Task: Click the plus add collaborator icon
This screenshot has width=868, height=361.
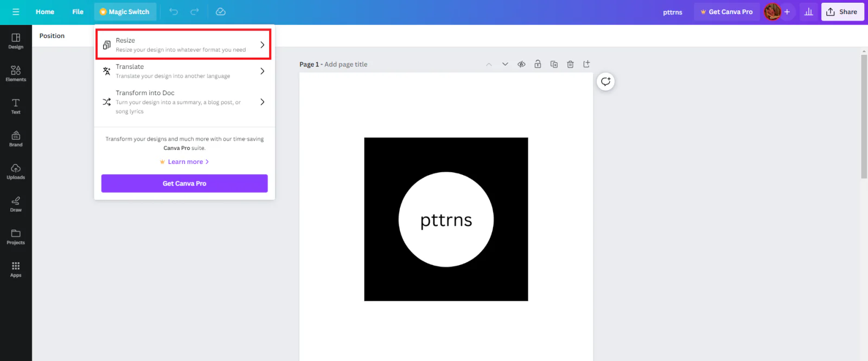Action: click(x=787, y=12)
